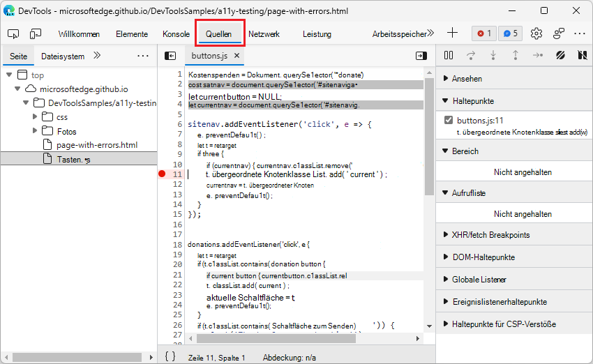Open the Leistung tab
Screen dimensions: 593x364
tap(317, 34)
